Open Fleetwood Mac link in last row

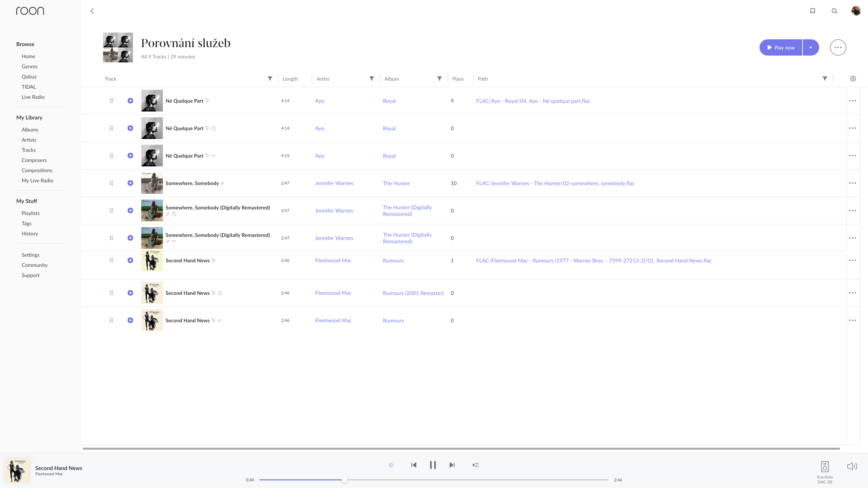(x=333, y=321)
